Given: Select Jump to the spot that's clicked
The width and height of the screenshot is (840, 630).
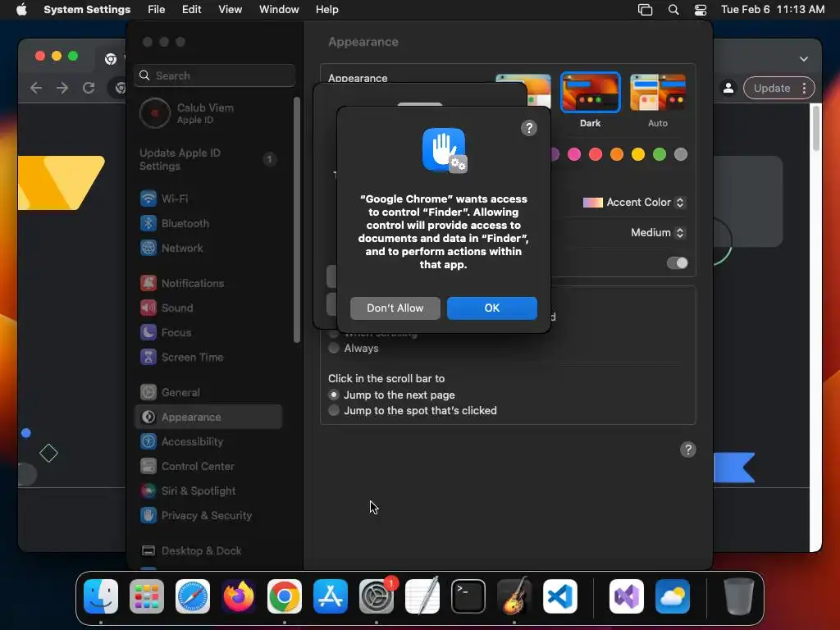Looking at the screenshot, I should (334, 410).
